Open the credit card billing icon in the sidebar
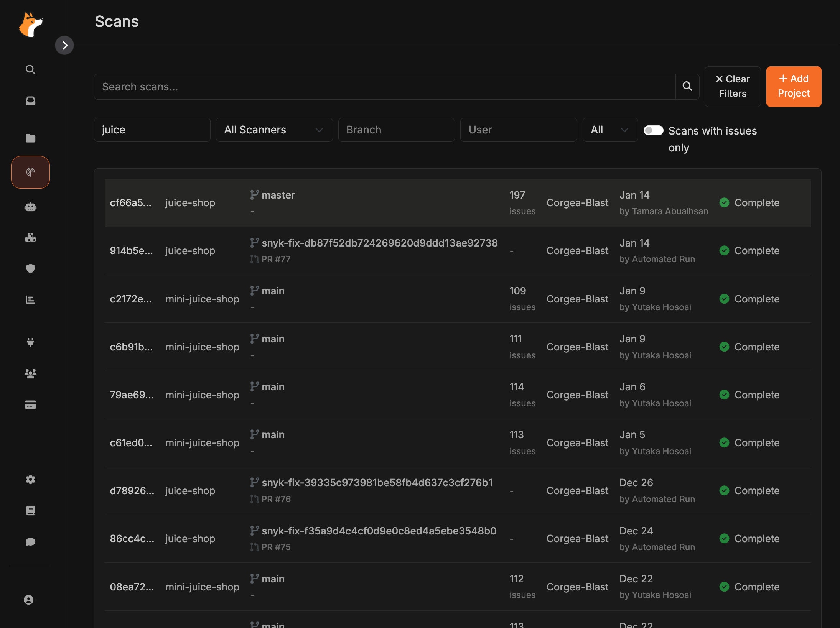840x628 pixels. [x=30, y=404]
